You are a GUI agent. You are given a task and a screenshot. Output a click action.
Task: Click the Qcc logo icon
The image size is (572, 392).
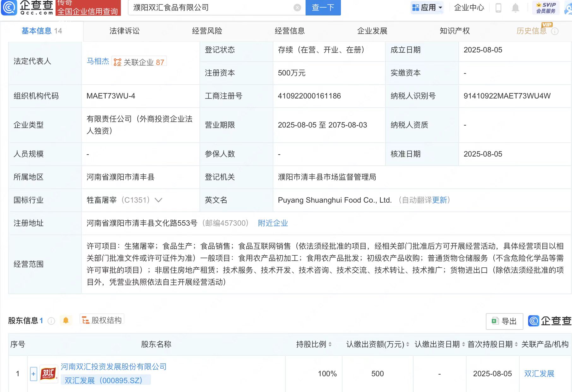(9, 8)
